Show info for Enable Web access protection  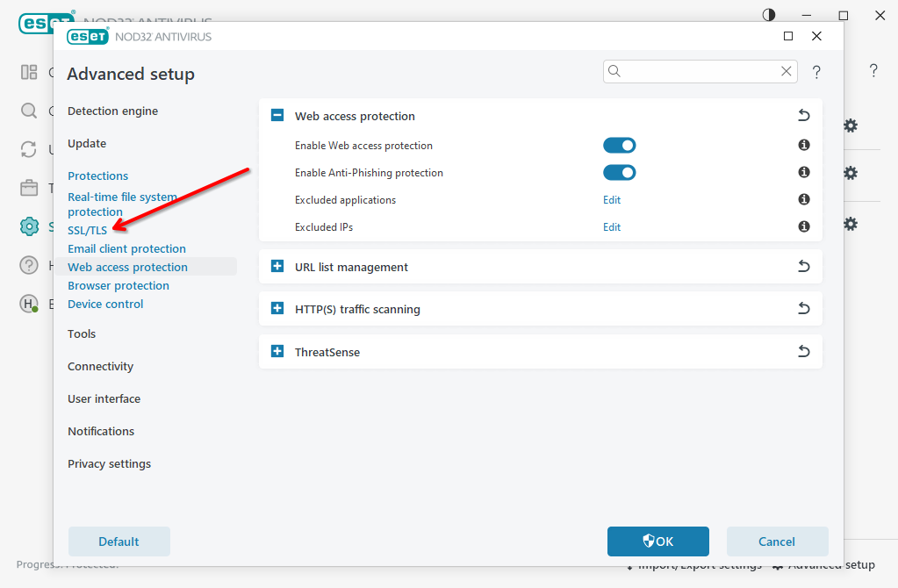804,145
